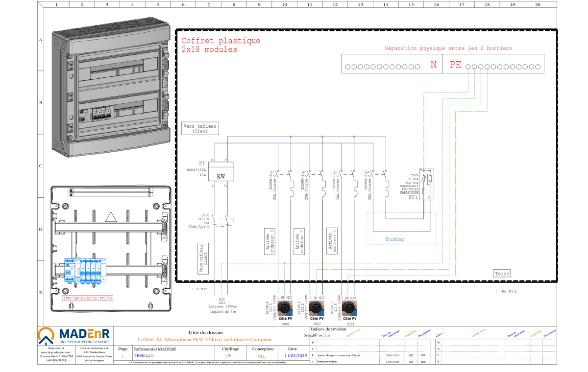Click the triangle symbol in layout drawing
Screen dimensions: 588x372
(111, 217)
